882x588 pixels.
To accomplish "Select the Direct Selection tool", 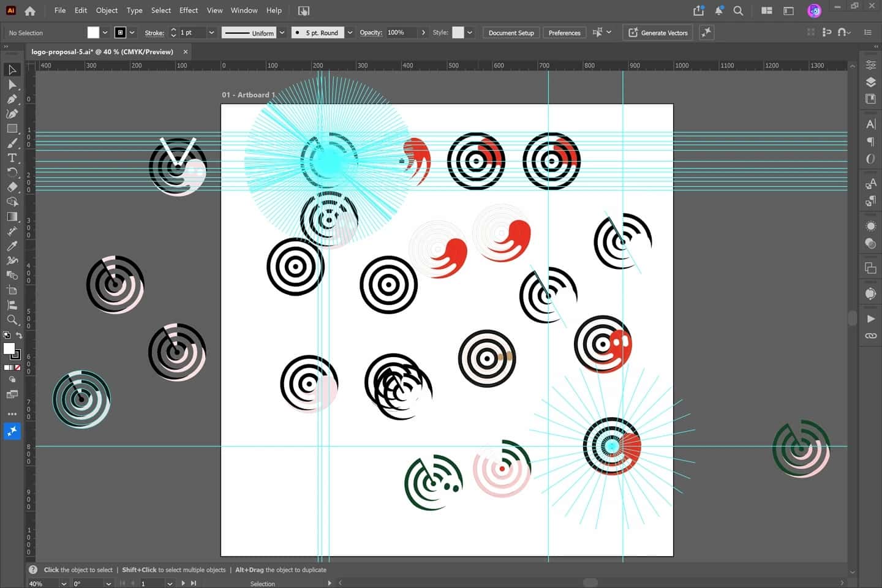I will (x=12, y=85).
